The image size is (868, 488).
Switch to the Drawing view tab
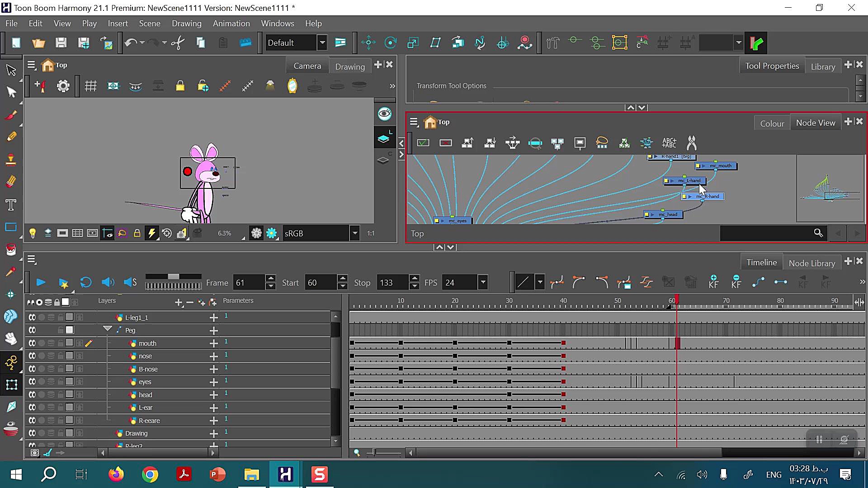pyautogui.click(x=349, y=66)
